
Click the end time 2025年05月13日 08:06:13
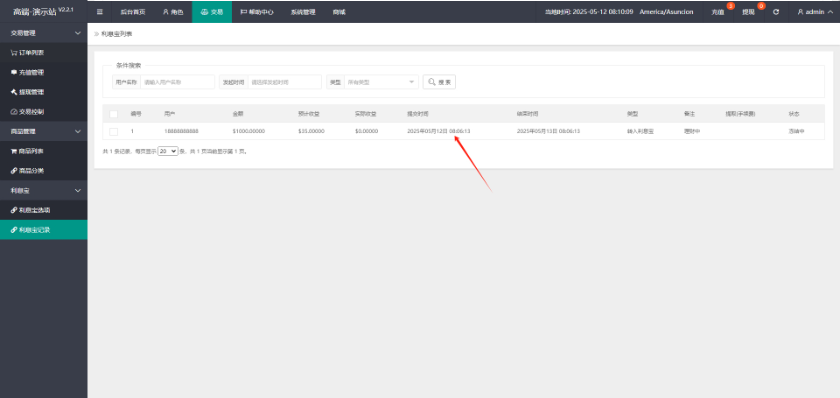(x=549, y=131)
